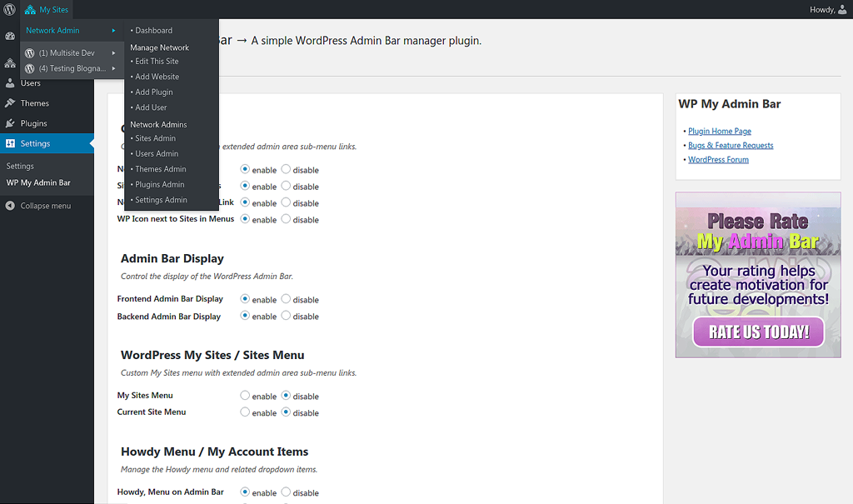Select Network Admin in My Sites menu
The width and height of the screenshot is (853, 504).
point(52,31)
